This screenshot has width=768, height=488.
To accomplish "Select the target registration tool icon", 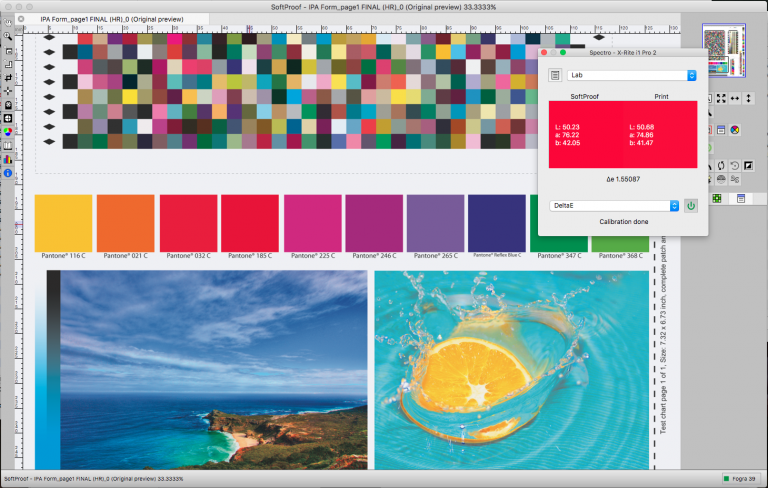I will [8, 118].
